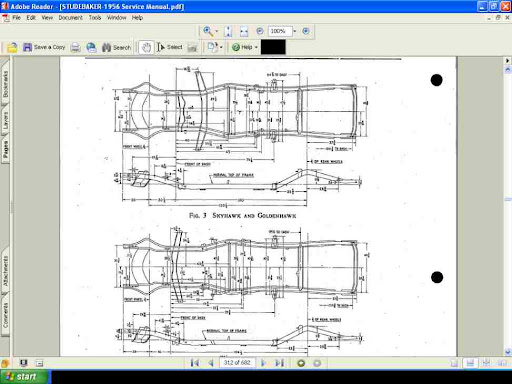Activate the Select text tool
The width and height of the screenshot is (512, 384).
tap(170, 47)
